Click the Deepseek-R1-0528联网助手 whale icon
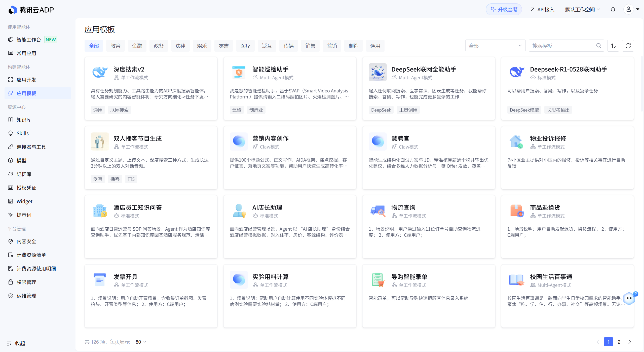 (x=516, y=72)
